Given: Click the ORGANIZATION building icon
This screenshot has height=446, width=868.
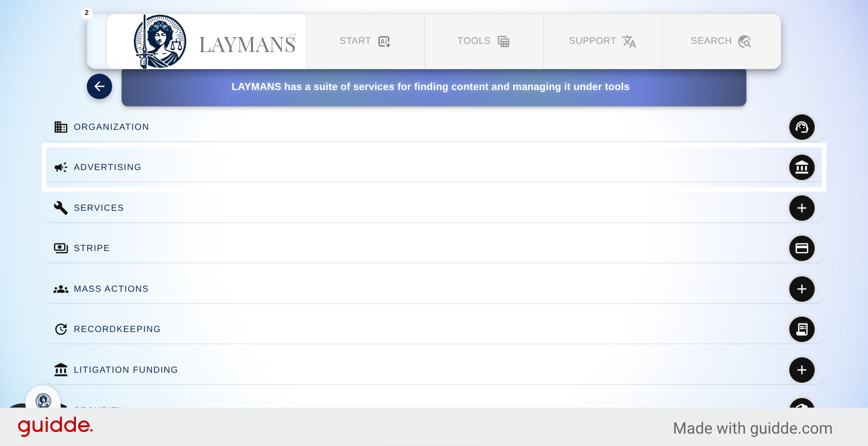Looking at the screenshot, I should click(x=61, y=127).
